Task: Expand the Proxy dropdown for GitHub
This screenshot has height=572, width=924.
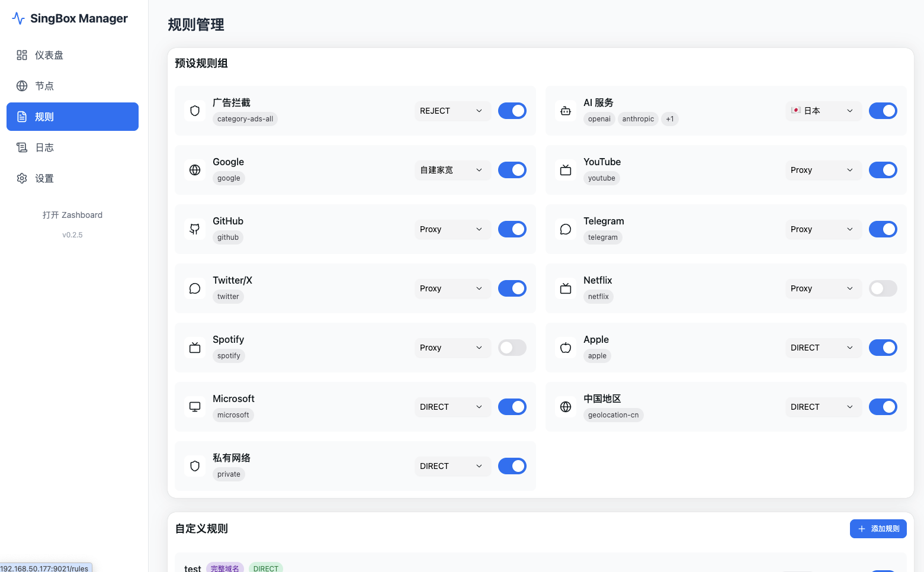Action: (x=453, y=229)
